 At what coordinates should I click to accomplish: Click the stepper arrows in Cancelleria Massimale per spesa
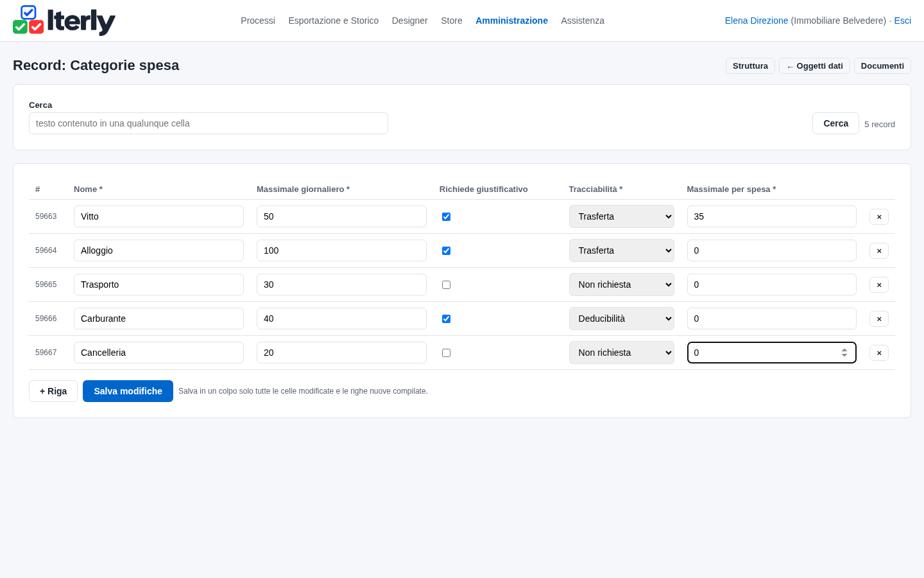(844, 353)
